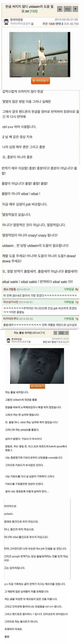Click the 맨밑 button in second post header

pyautogui.click(x=61, y=333)
